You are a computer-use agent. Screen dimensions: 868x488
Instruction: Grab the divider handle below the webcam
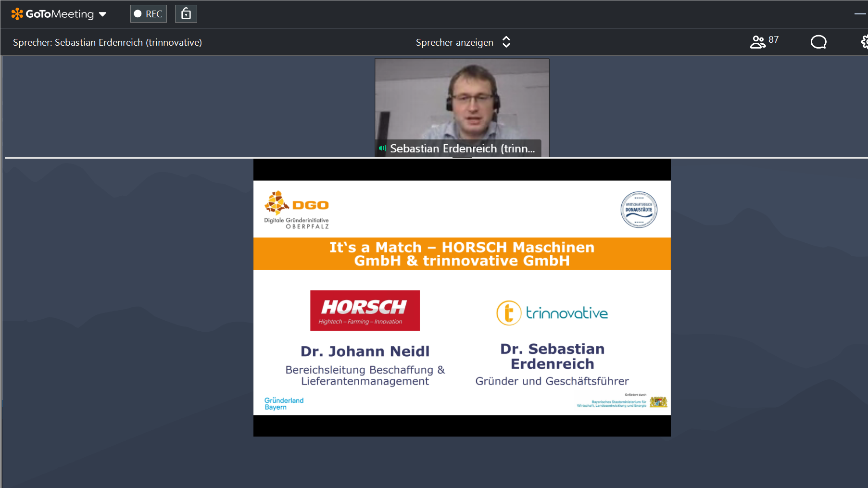[x=462, y=157]
